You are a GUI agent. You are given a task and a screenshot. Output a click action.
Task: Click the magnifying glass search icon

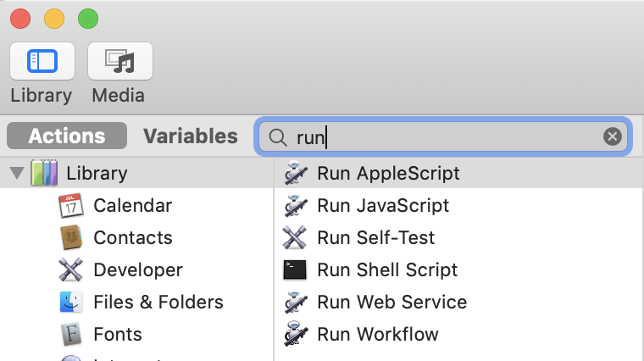pyautogui.click(x=278, y=137)
